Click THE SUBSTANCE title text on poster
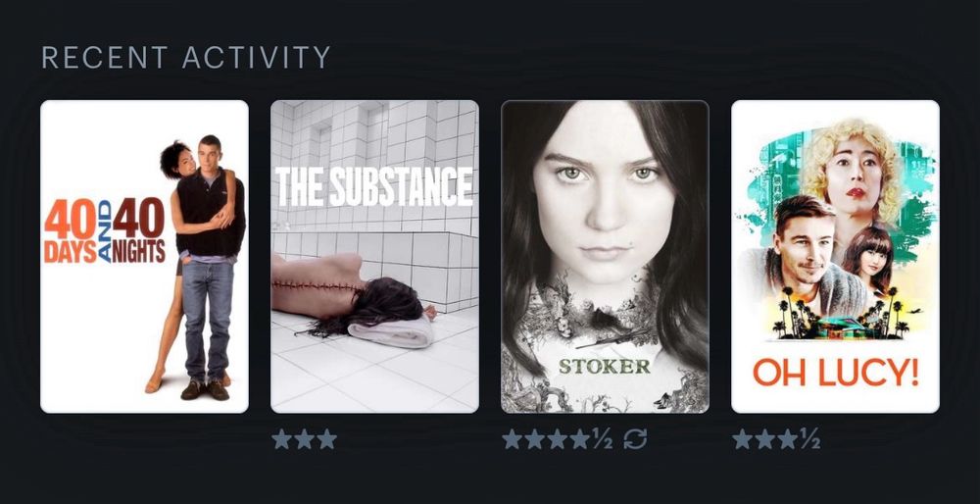Viewport: 980px width, 504px height. (x=374, y=186)
